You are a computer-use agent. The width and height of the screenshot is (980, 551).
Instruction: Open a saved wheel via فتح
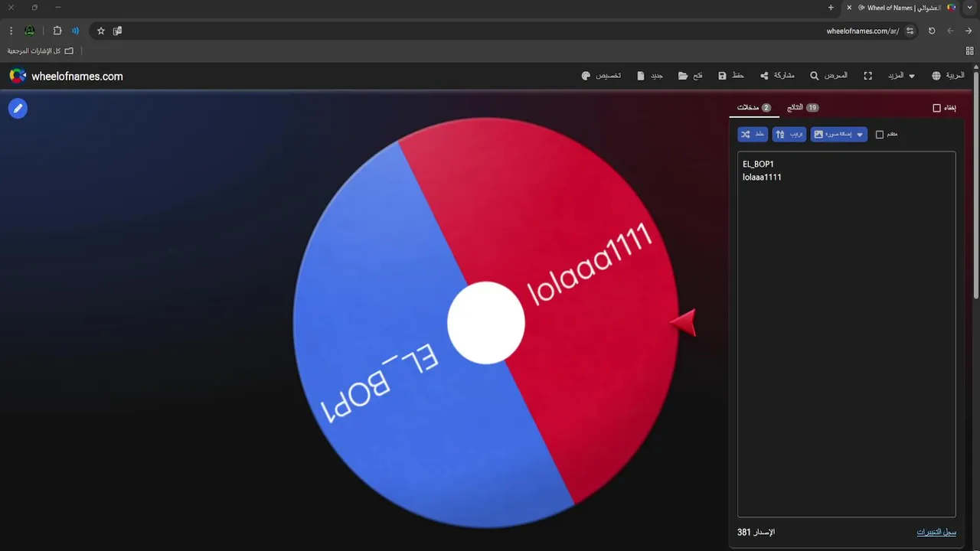point(691,76)
